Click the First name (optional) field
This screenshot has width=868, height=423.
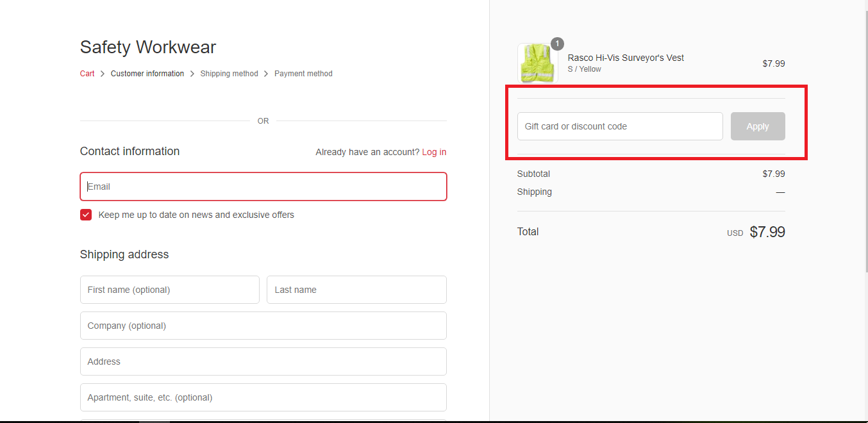170,290
